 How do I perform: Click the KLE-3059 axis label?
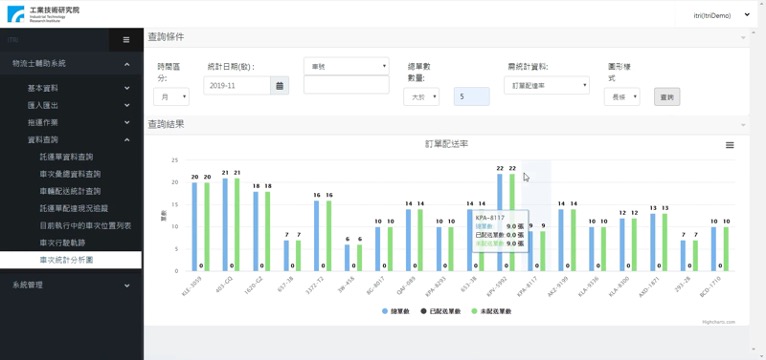pos(193,285)
